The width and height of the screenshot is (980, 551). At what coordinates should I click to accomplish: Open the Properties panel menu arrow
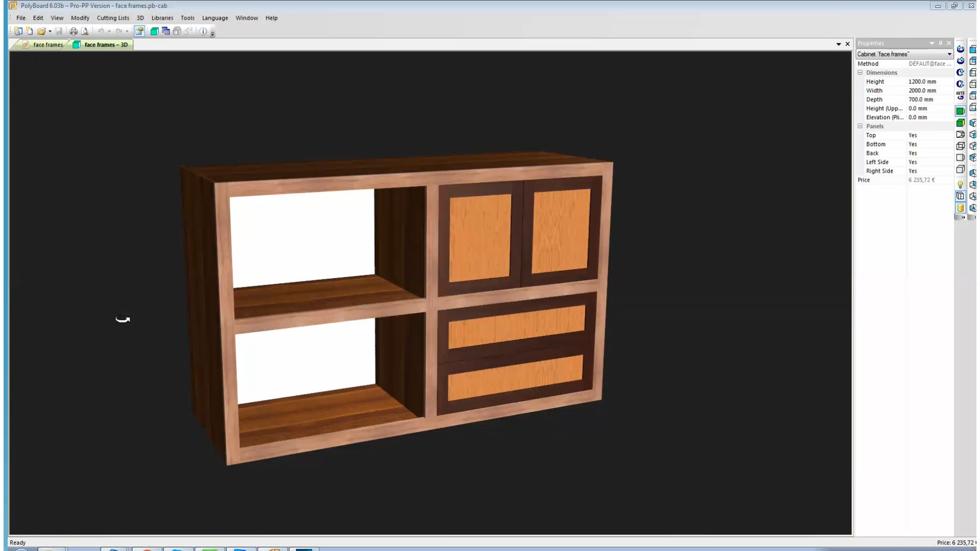(932, 43)
